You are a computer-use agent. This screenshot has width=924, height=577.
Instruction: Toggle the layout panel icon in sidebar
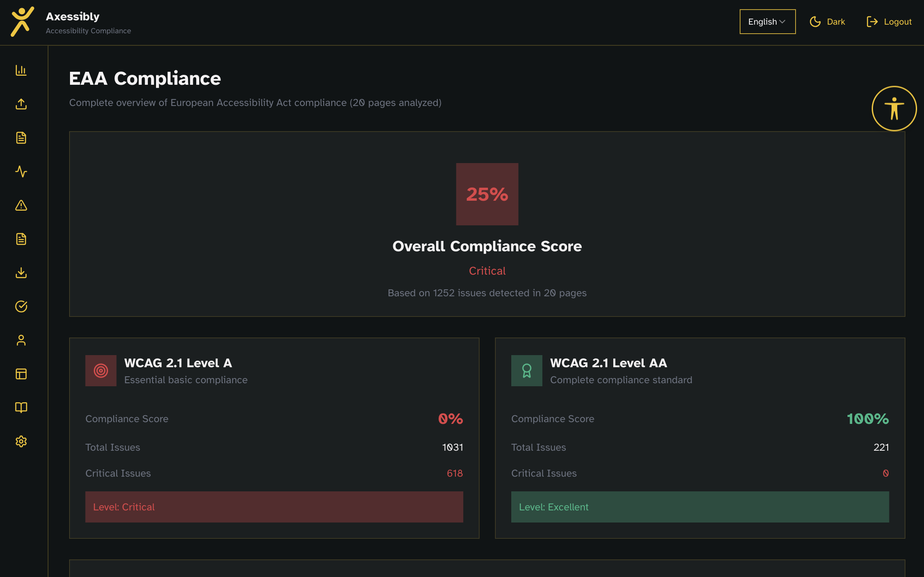[21, 374]
